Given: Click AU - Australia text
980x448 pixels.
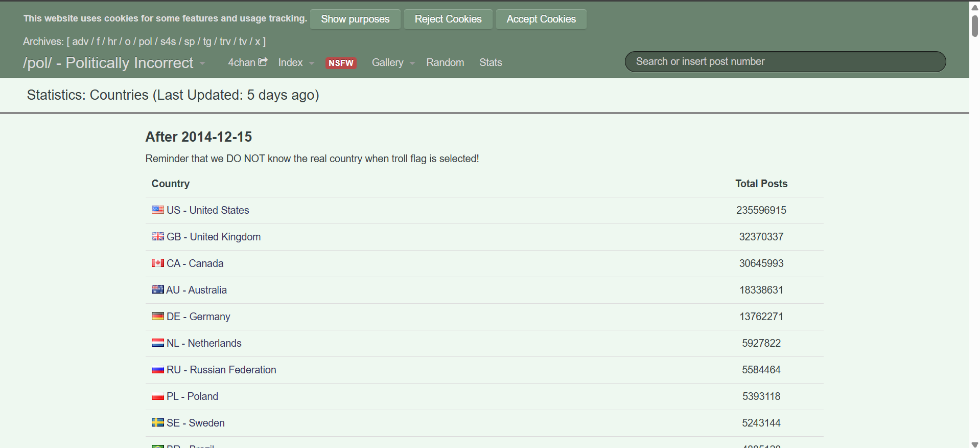Looking at the screenshot, I should pos(197,290).
